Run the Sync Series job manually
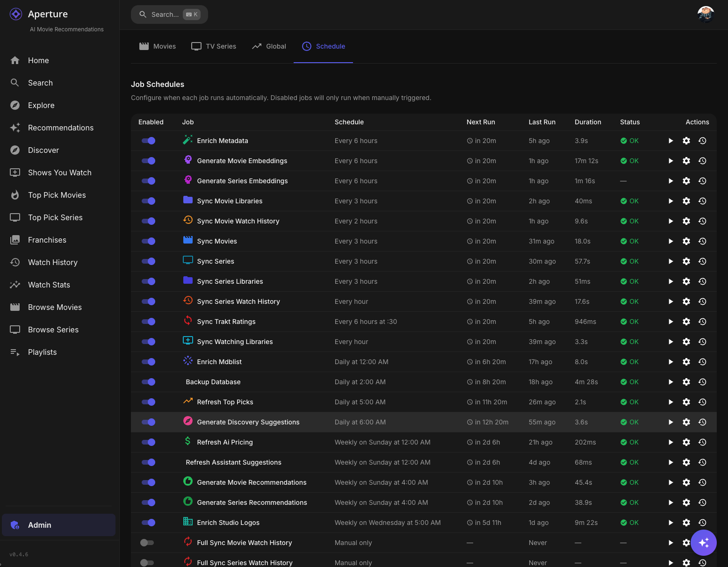728x567 pixels. (670, 261)
